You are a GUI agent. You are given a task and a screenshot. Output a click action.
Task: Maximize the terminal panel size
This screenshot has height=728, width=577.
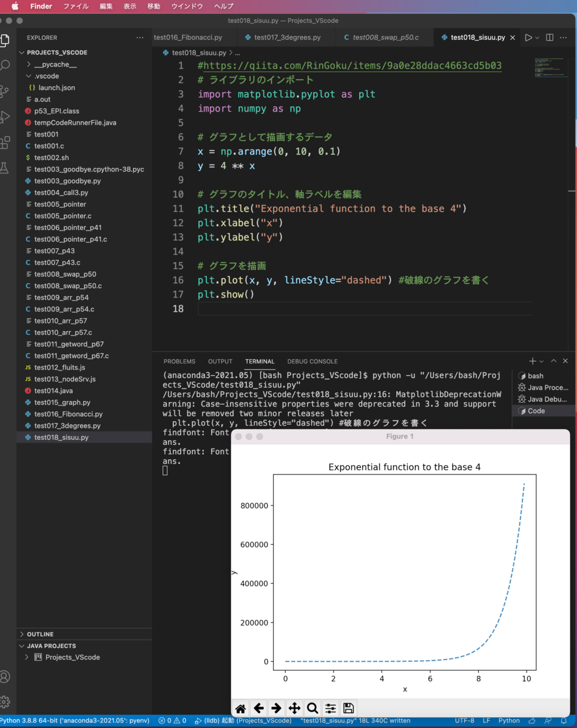pos(553,361)
